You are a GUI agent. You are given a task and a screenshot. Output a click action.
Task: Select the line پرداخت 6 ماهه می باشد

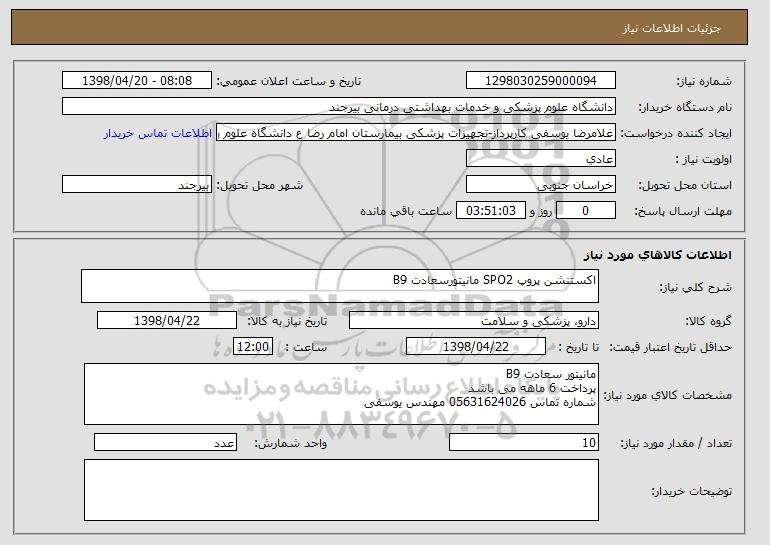click(532, 388)
